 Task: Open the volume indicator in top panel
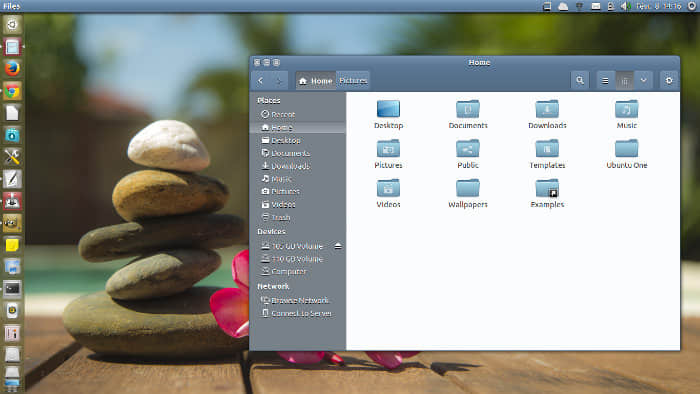coord(625,6)
